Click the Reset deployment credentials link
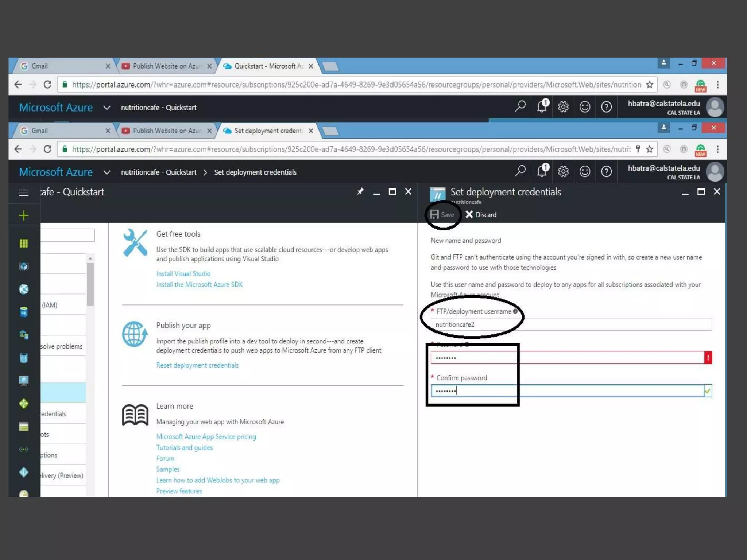Image resolution: width=747 pixels, height=560 pixels. pyautogui.click(x=197, y=365)
